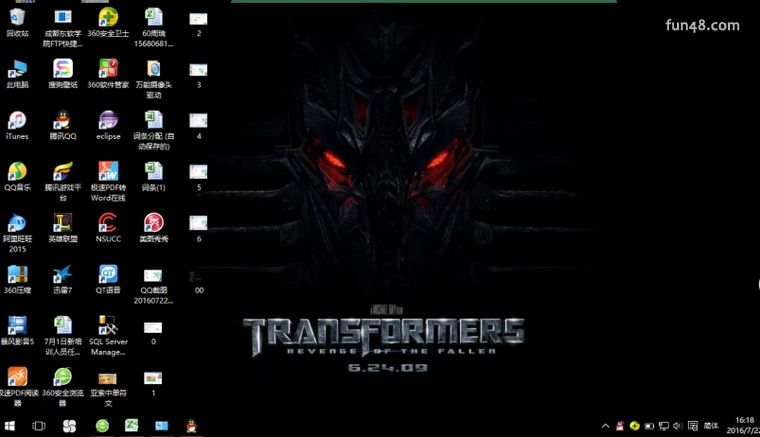Select the 词条分配 Excel file icon
The width and height of the screenshot is (760, 437).
click(x=154, y=120)
